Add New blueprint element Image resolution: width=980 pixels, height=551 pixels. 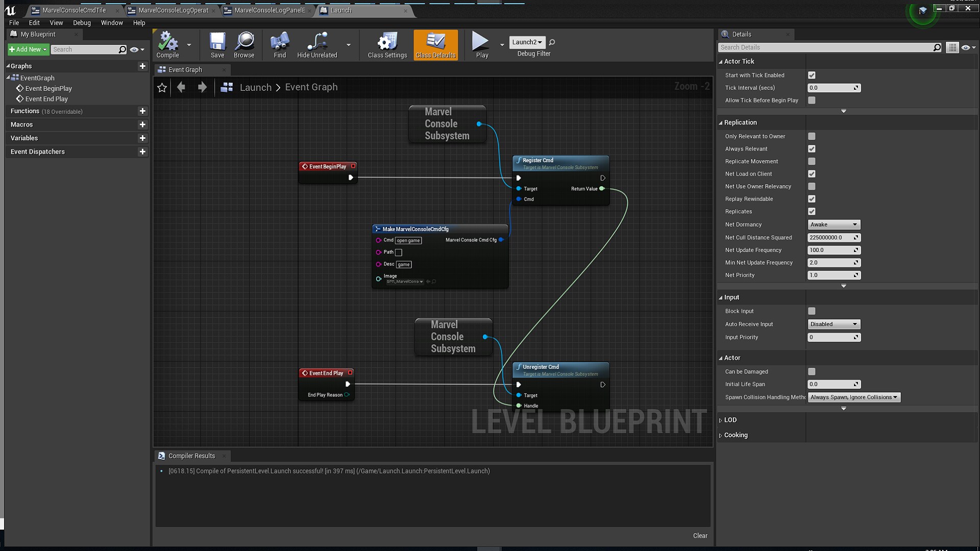pos(27,49)
